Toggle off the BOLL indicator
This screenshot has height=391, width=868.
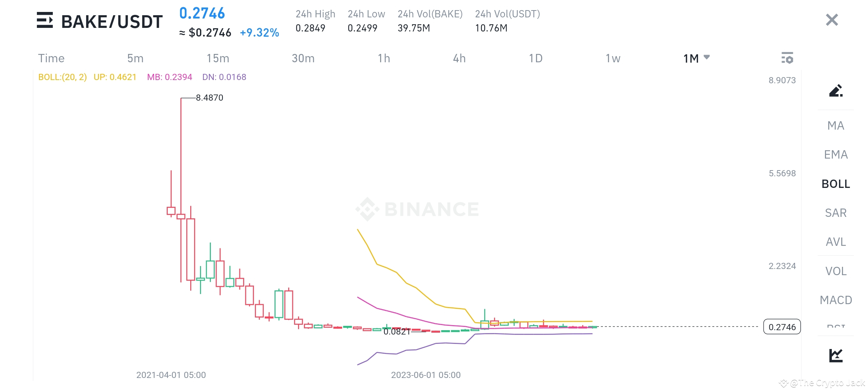pyautogui.click(x=836, y=184)
